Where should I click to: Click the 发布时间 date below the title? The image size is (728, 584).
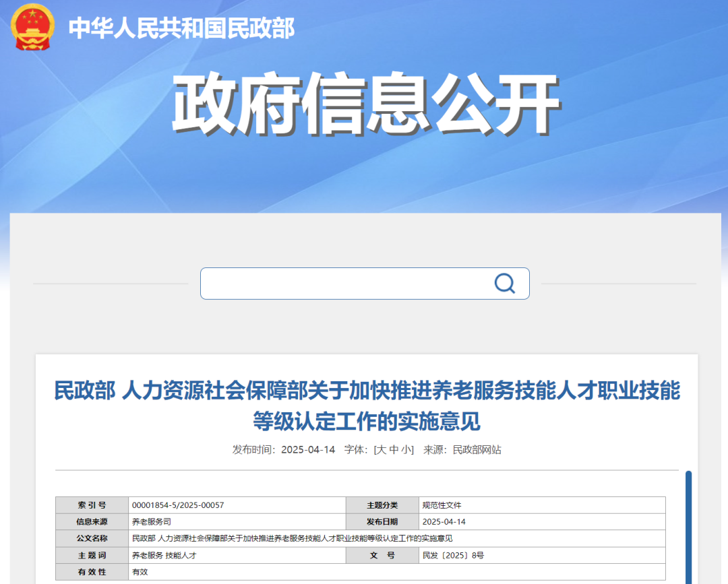(307, 450)
